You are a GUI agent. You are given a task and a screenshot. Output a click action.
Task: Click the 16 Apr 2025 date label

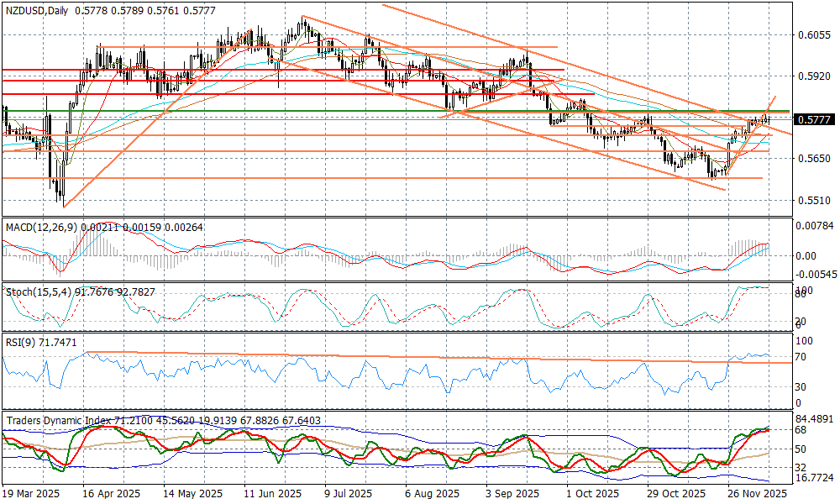tap(113, 495)
